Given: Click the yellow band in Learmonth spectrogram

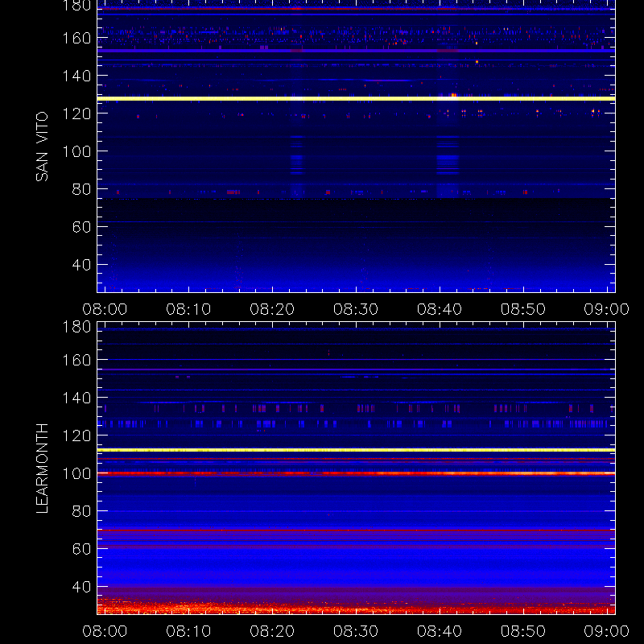Looking at the screenshot, I should coord(356,450).
